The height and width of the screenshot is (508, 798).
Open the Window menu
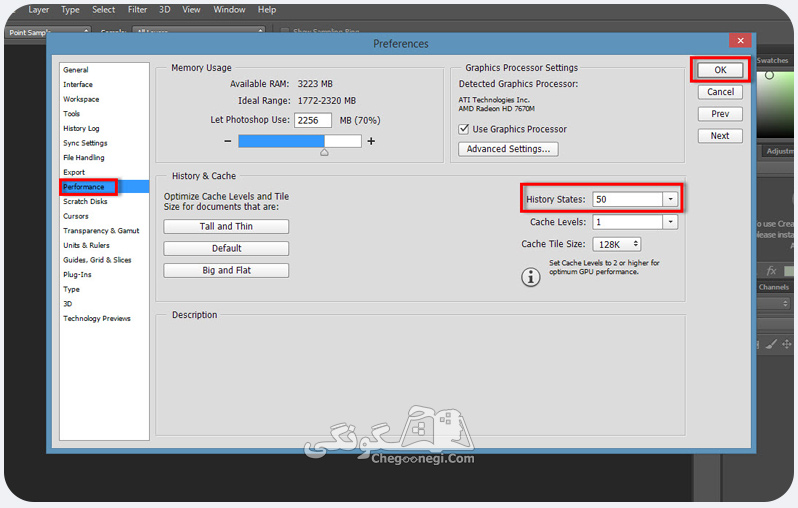[229, 10]
